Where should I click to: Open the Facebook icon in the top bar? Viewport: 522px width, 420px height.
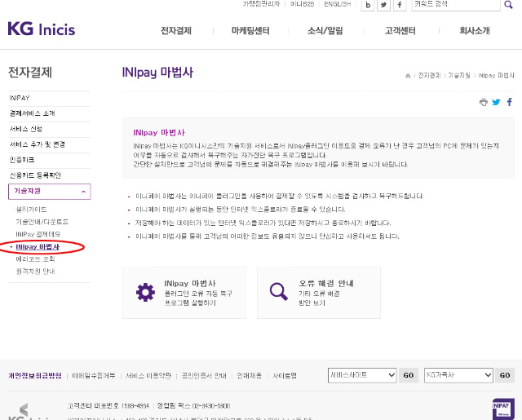click(400, 5)
